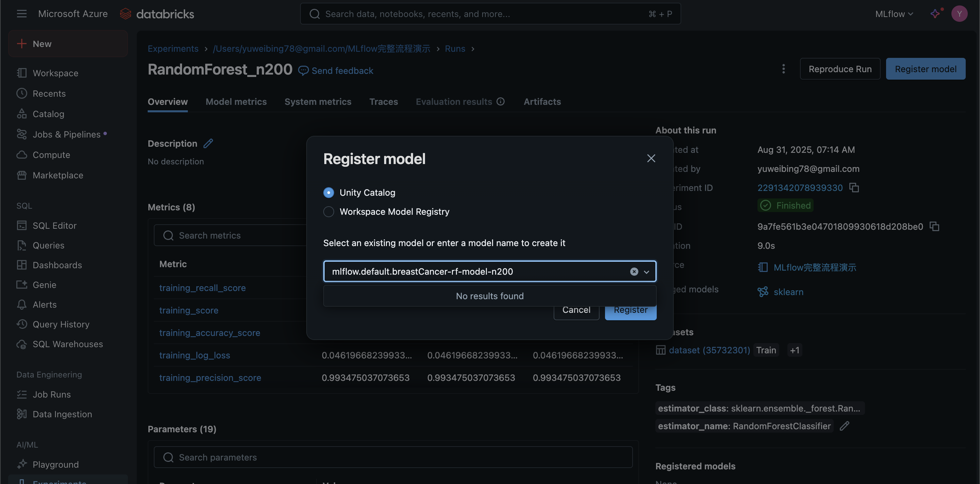Open the training_score metric
Image resolution: width=980 pixels, height=484 pixels.
click(189, 310)
